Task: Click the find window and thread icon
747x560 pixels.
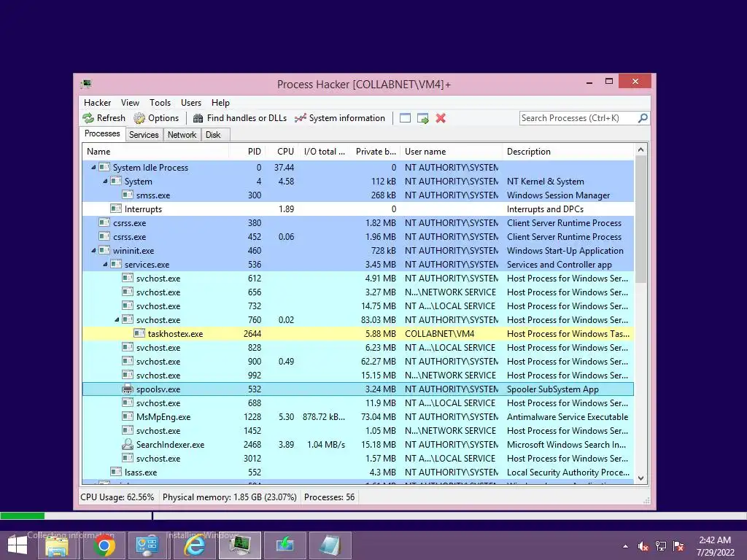Action: (x=422, y=118)
